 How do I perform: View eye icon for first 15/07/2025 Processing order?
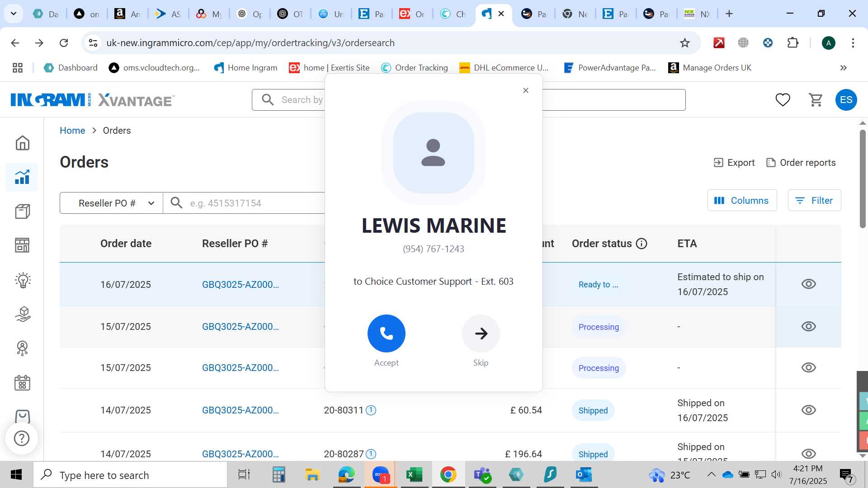808,326
